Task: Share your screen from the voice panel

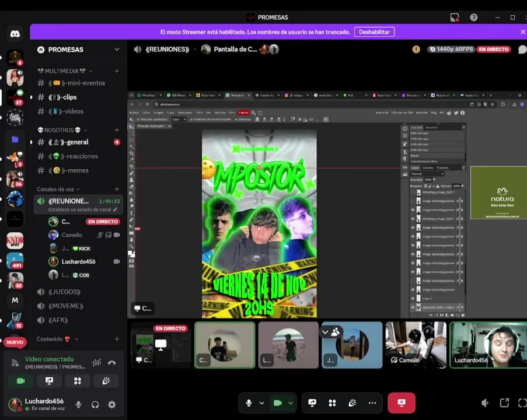Action: point(49,381)
